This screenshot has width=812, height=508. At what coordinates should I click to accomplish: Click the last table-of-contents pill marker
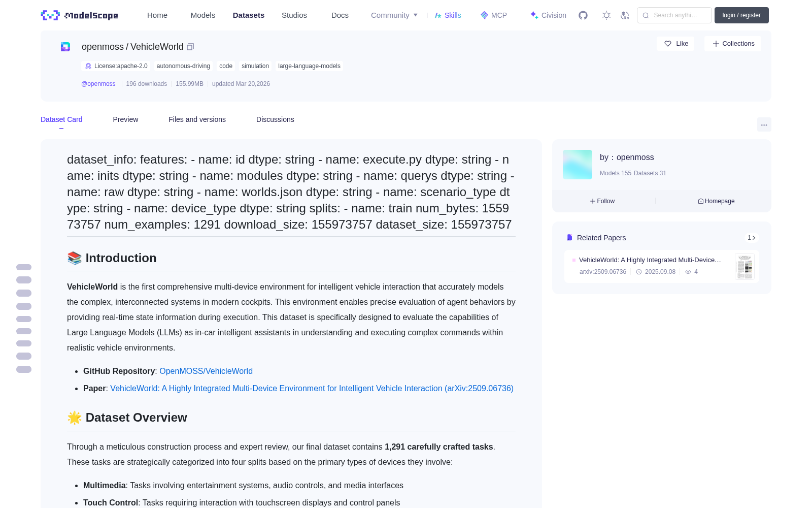24,369
